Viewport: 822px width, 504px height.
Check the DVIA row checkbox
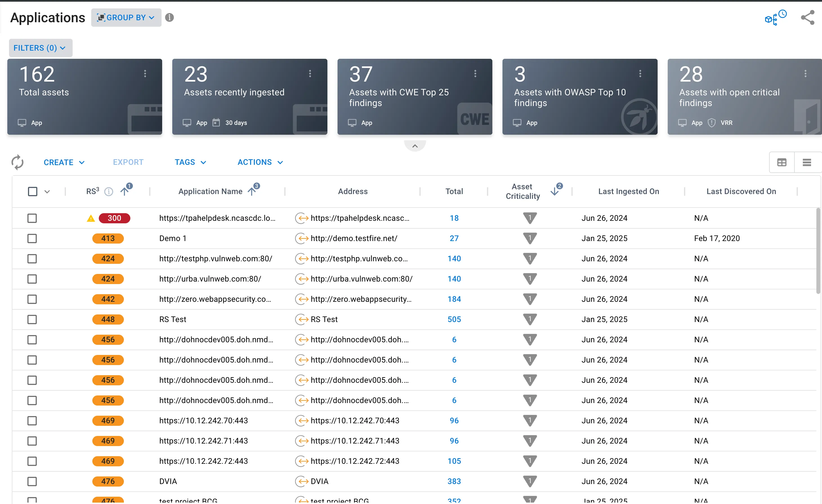(x=32, y=481)
